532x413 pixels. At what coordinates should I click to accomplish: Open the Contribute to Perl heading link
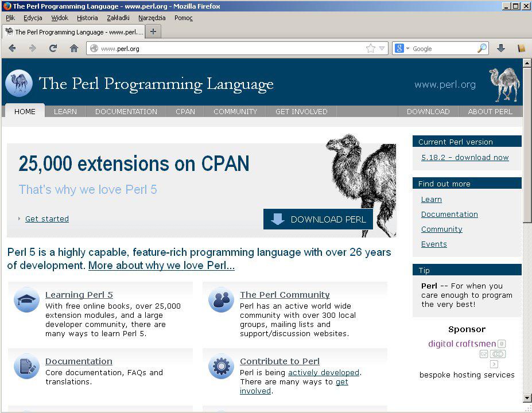point(279,361)
